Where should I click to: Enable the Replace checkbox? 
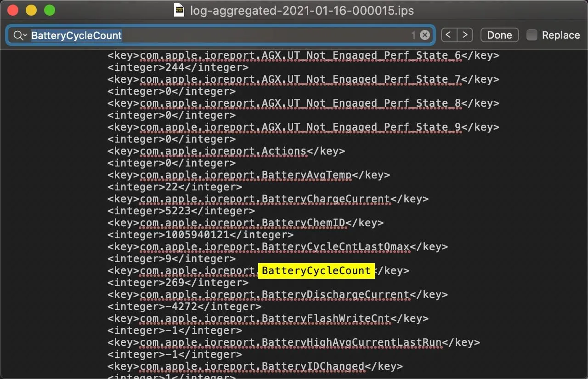[531, 35]
